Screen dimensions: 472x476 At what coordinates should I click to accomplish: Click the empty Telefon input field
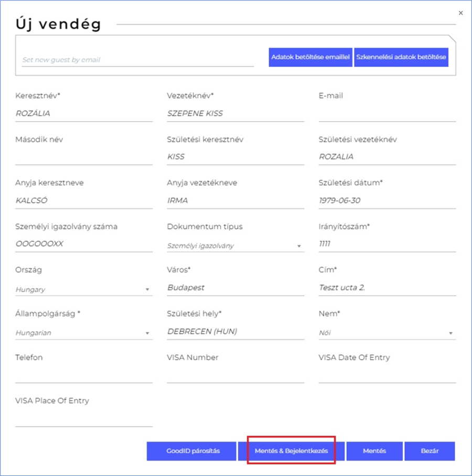tap(84, 375)
